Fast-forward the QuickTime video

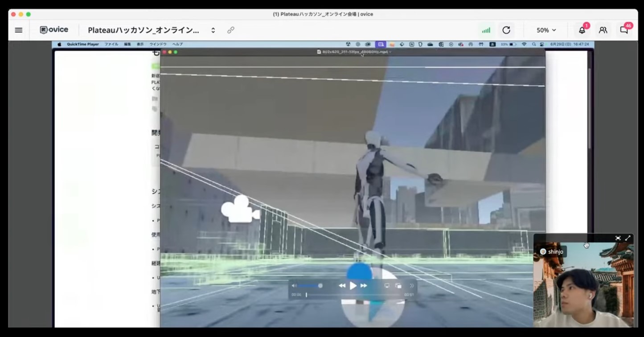point(364,286)
